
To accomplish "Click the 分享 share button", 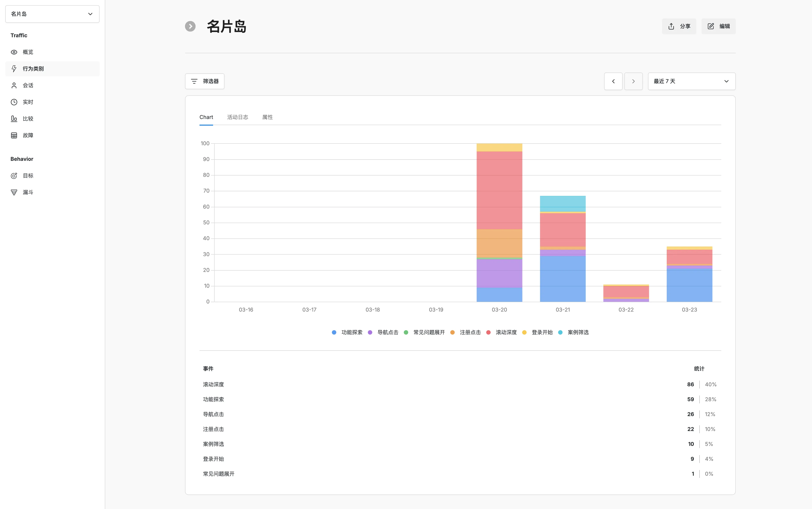I will [x=679, y=26].
